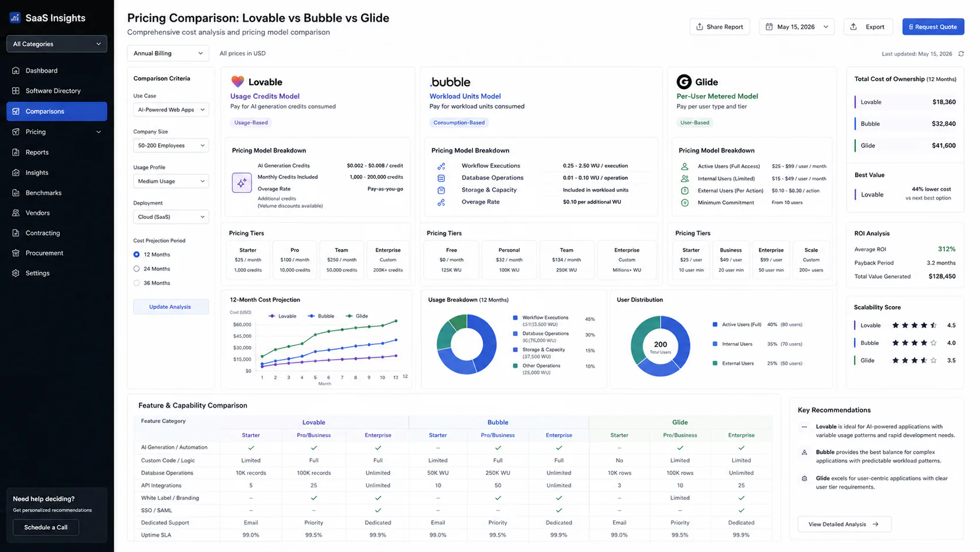Viewport: 980px width, 552px height.
Task: Click the Settings gear icon in sidebar
Action: tap(16, 273)
